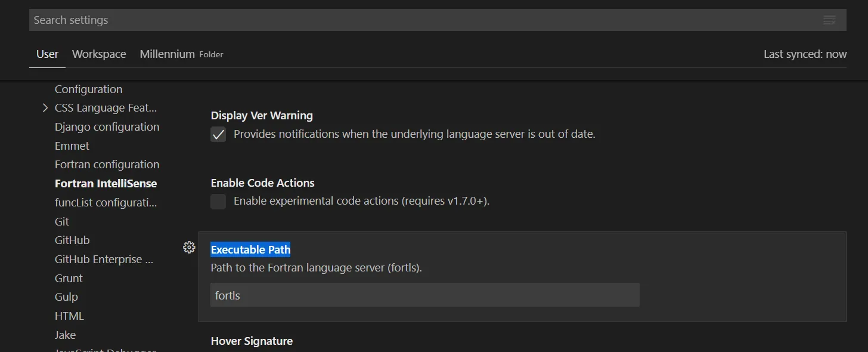This screenshot has height=352, width=868.
Task: Click the gear icon beside Executable Path
Action: click(x=189, y=248)
